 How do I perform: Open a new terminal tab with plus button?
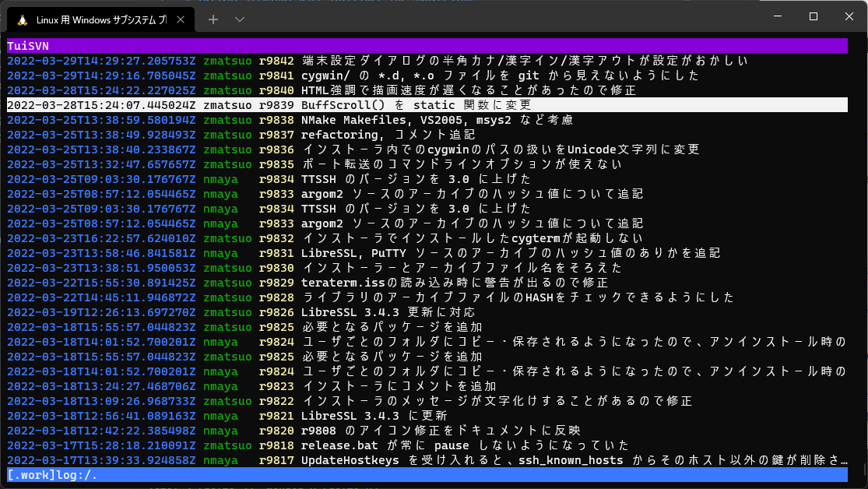(x=213, y=19)
